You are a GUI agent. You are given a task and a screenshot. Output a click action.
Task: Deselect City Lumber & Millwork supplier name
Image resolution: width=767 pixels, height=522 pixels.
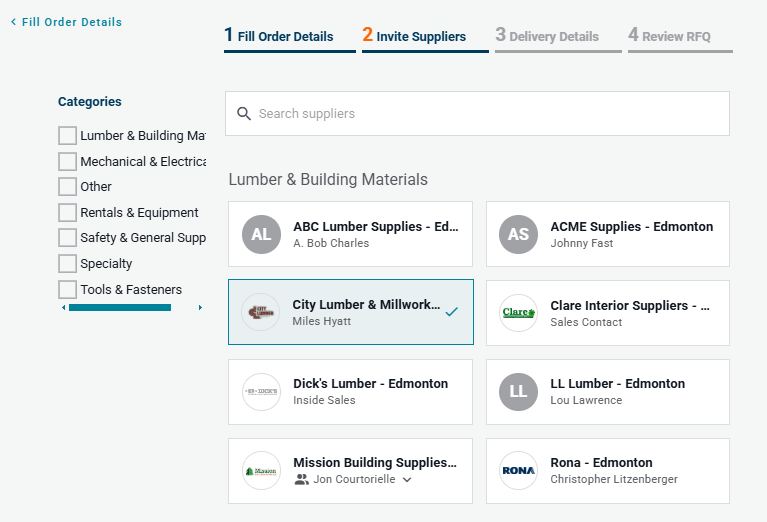click(x=366, y=304)
